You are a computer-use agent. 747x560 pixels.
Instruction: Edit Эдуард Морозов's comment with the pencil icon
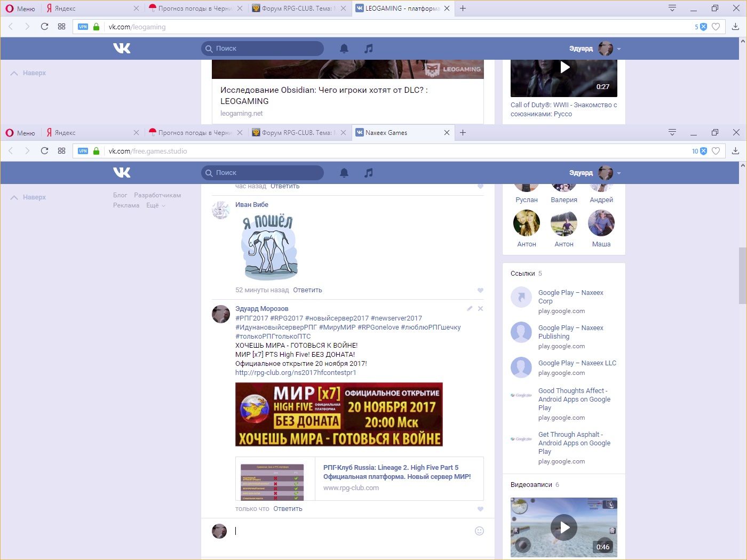click(470, 309)
